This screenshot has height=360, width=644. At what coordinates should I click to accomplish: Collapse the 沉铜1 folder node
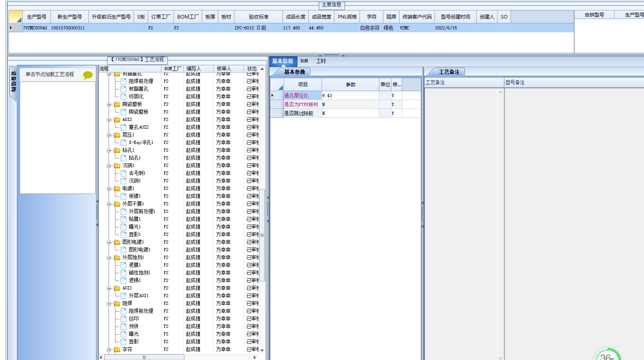109,166
